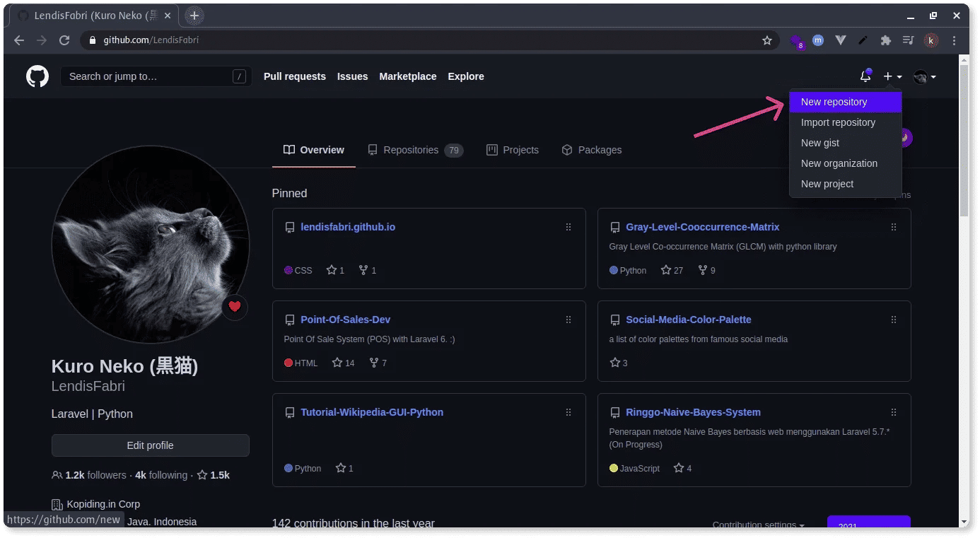Click 4 stars on Ringgo-Naive-Bayes-System
Screen dimensions: 980x538
pyautogui.click(x=682, y=468)
